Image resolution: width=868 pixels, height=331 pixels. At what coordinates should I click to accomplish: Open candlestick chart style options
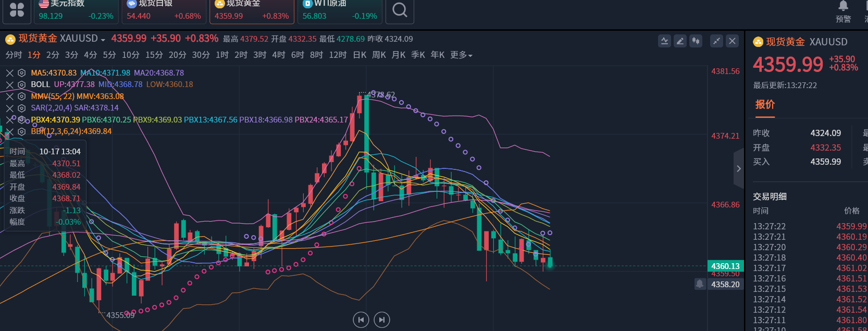[x=696, y=41]
